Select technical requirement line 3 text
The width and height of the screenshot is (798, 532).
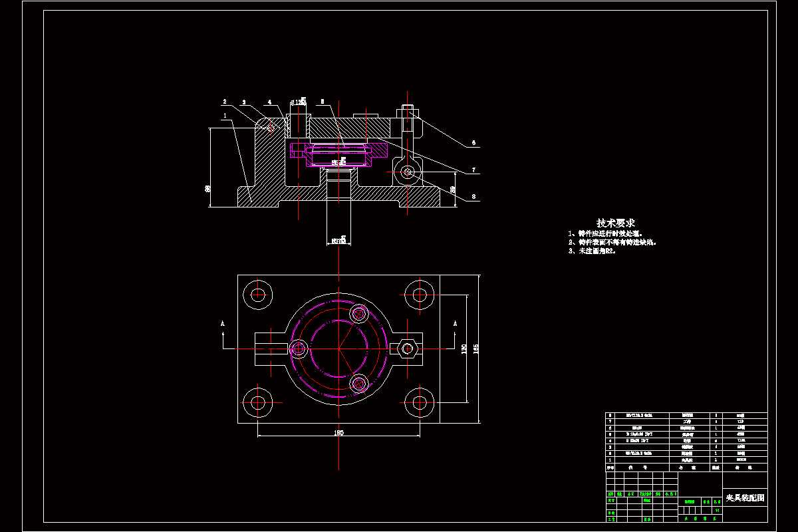pos(593,251)
